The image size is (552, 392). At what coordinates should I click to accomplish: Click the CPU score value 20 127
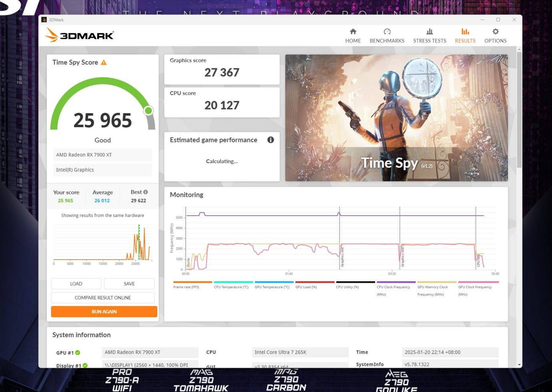pyautogui.click(x=222, y=105)
